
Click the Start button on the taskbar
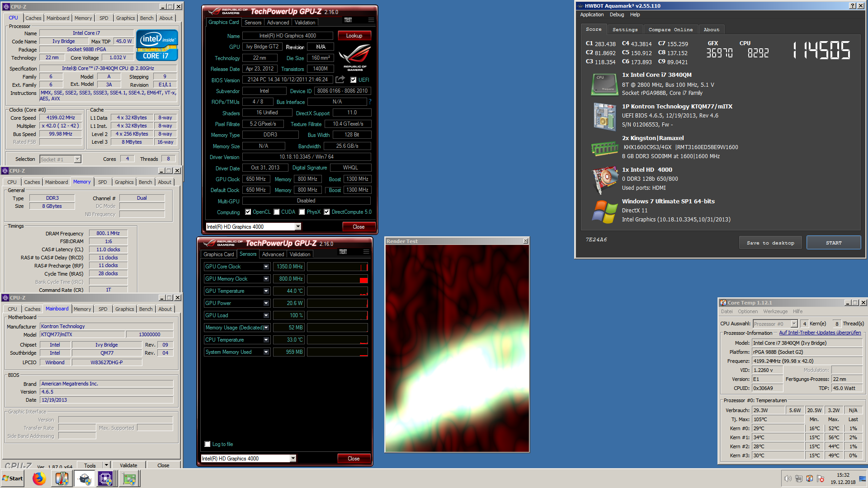[13, 479]
